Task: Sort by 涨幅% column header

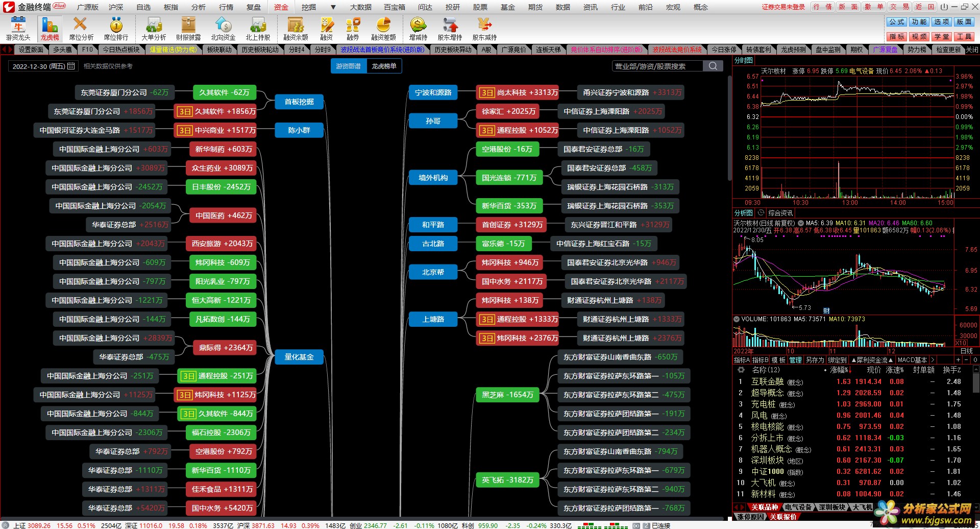Action: [840, 370]
